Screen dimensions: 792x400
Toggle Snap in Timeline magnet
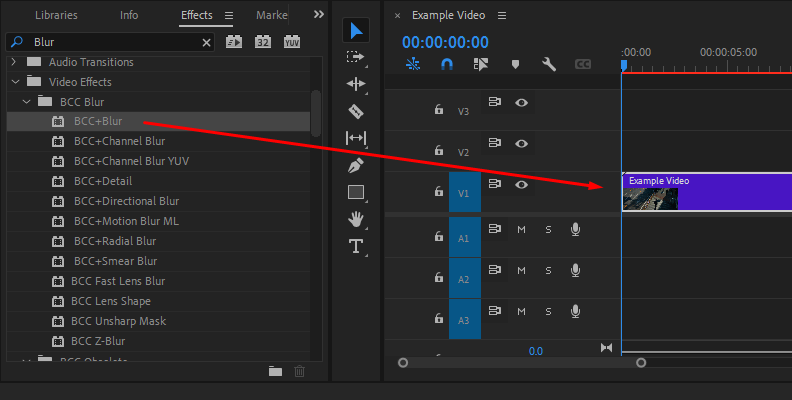(447, 64)
